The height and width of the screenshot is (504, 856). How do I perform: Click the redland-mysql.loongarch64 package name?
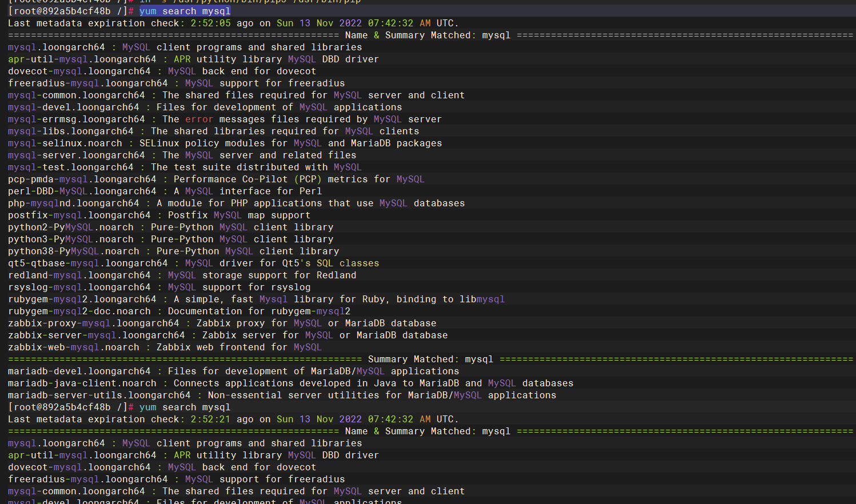coord(79,275)
